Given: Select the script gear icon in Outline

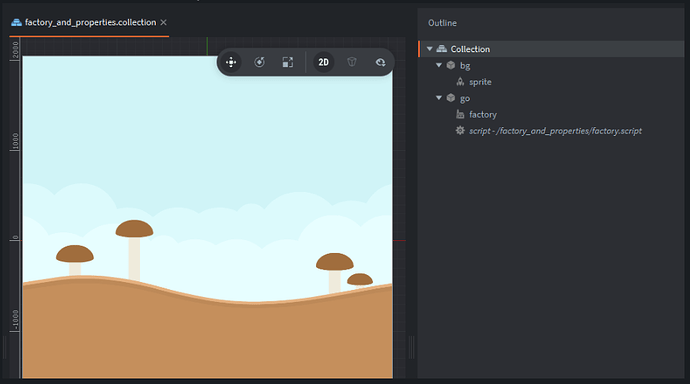Looking at the screenshot, I should point(460,130).
